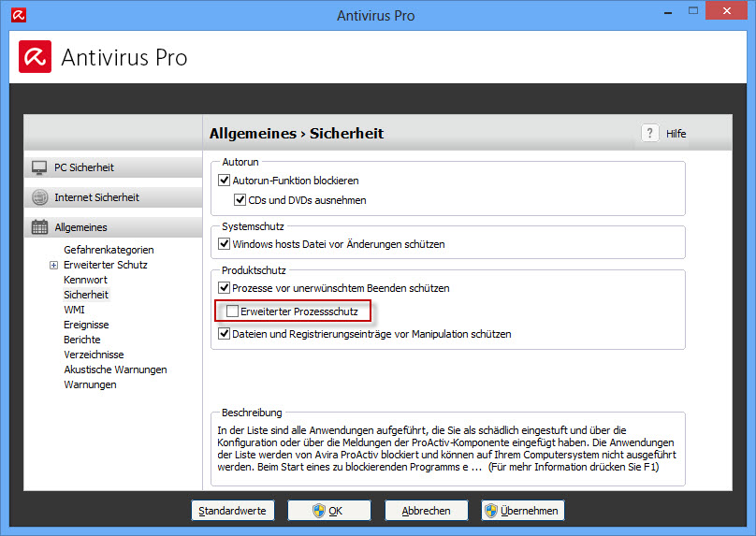The image size is (756, 536).
Task: Select Sicherheit in the tree
Action: [86, 295]
